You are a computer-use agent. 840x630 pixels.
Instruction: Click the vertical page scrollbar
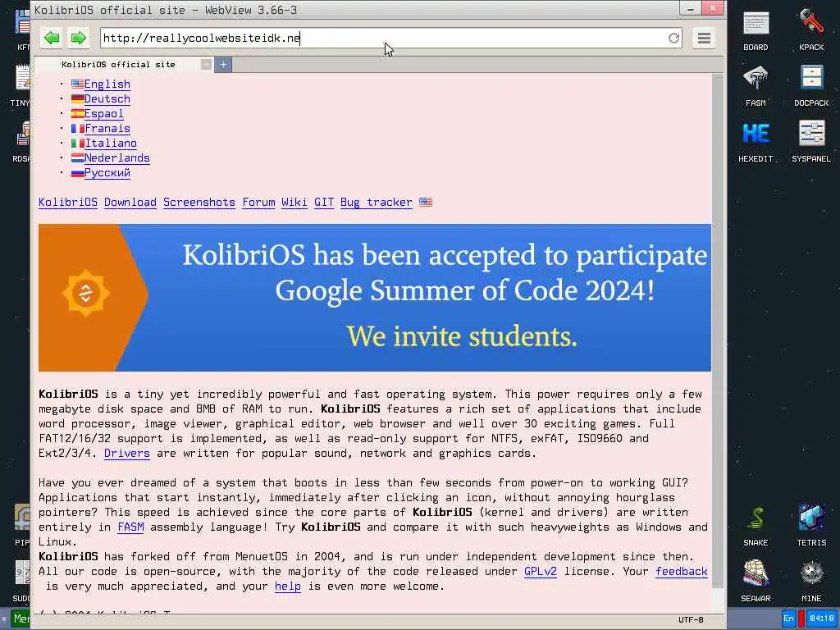(x=719, y=332)
